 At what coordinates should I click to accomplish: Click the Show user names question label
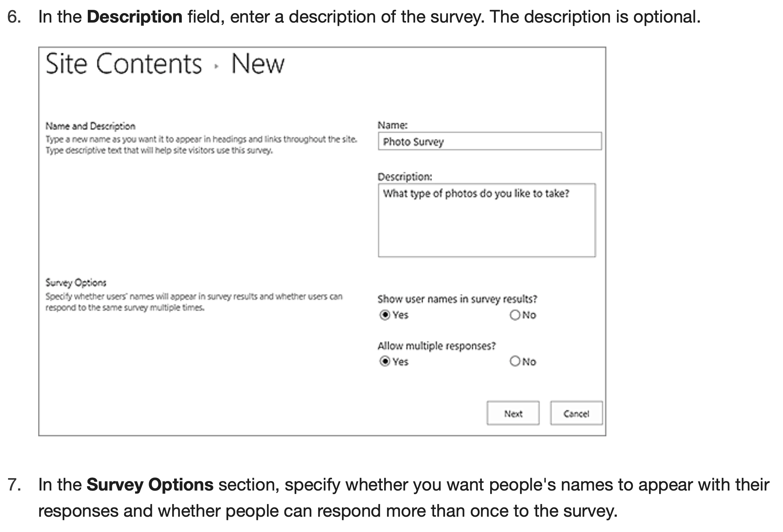click(x=457, y=299)
